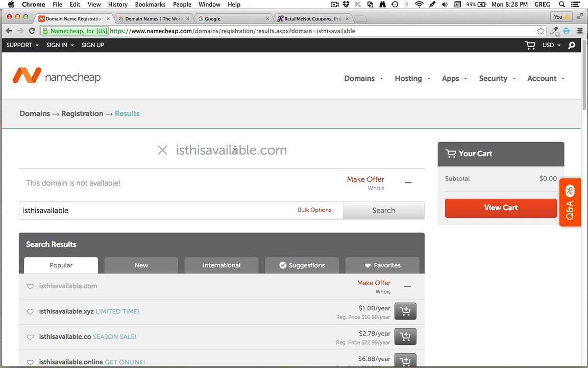Expand the SIGN IN dropdown
The image size is (588, 368).
(60, 45)
